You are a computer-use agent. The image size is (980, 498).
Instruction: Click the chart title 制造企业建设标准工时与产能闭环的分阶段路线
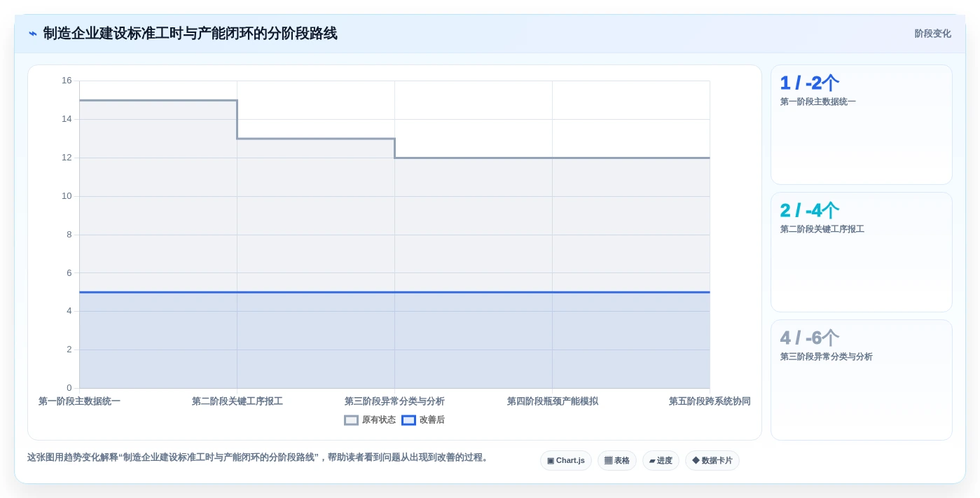(x=190, y=34)
